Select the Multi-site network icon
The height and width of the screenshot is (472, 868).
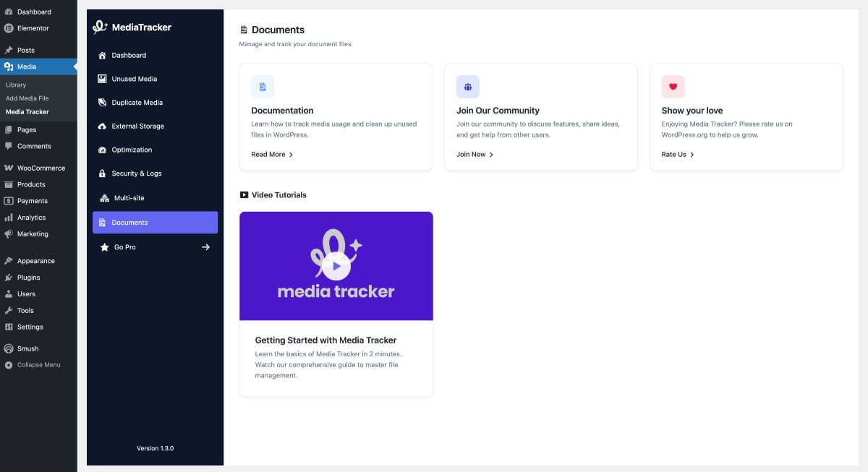tap(104, 198)
